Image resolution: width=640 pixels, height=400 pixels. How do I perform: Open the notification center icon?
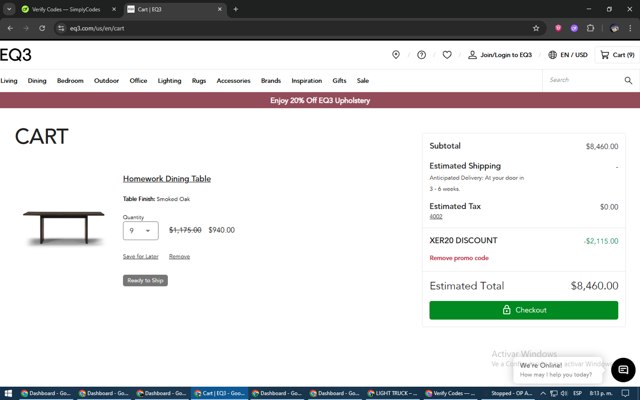[625, 393]
